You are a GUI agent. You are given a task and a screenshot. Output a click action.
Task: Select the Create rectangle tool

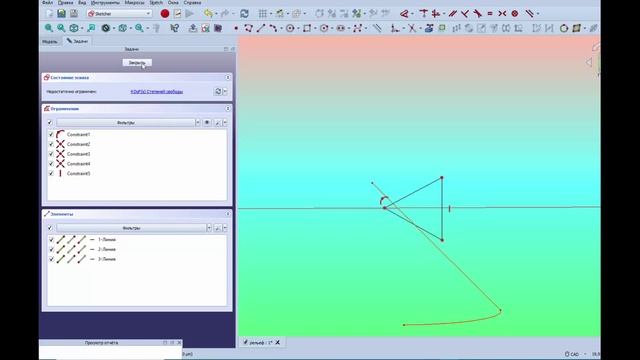pyautogui.click(x=307, y=28)
